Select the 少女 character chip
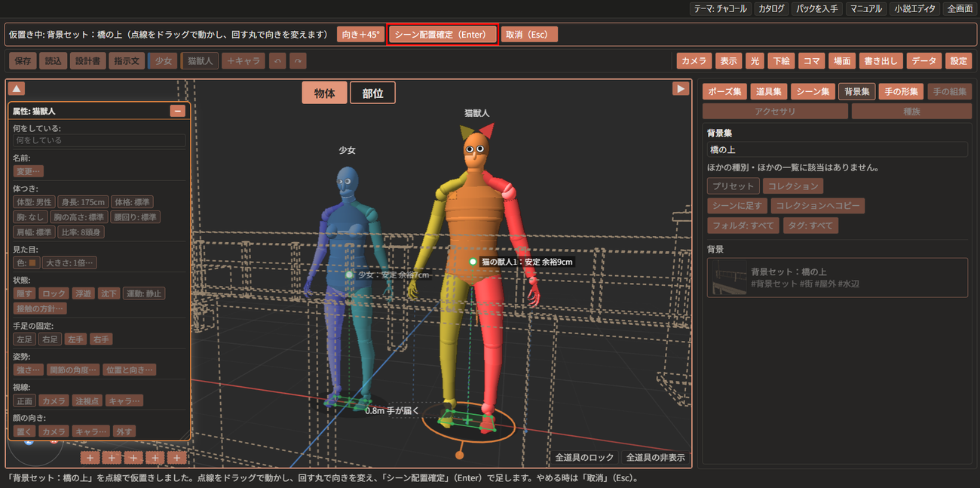The width and height of the screenshot is (980, 488). (163, 61)
